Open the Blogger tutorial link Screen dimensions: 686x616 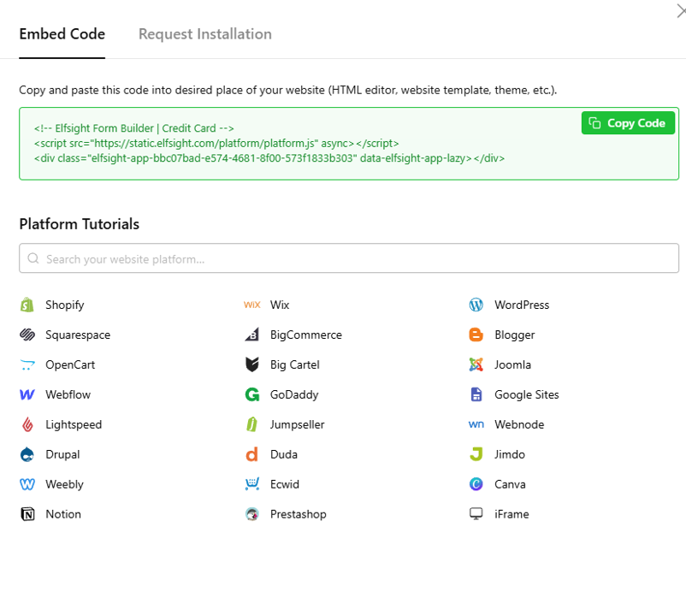tap(515, 335)
